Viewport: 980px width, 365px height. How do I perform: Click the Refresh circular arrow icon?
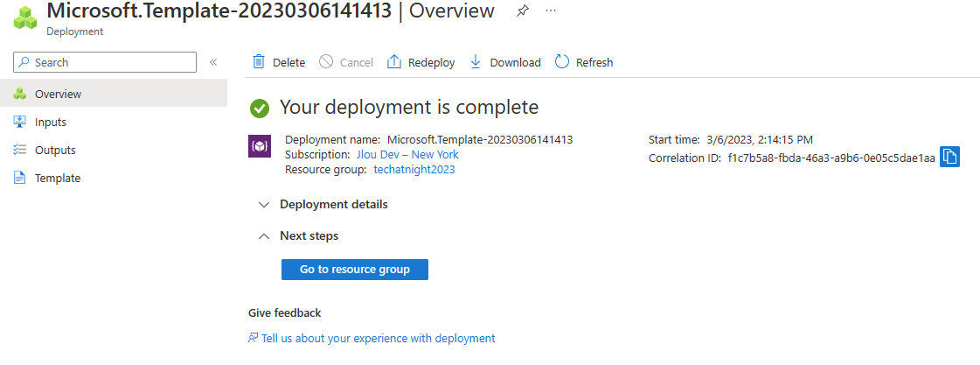click(x=562, y=62)
